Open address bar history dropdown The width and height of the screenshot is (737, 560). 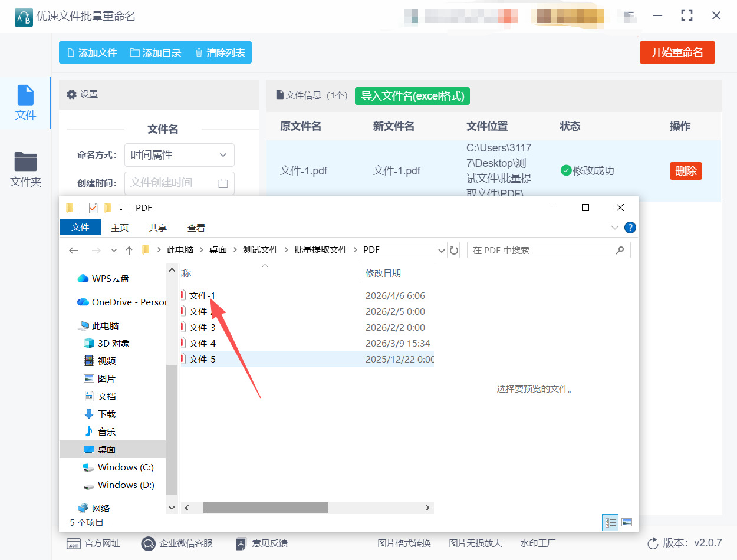442,251
